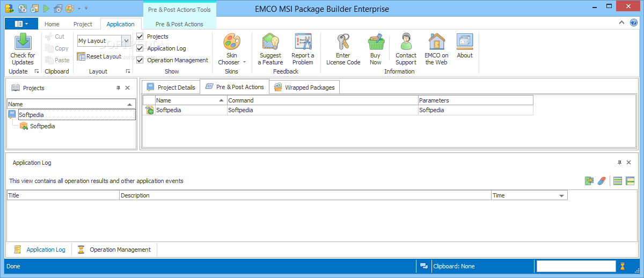Click the Paste command in Clipboard group
Image resolution: width=644 pixels, height=278 pixels.
[x=57, y=60]
